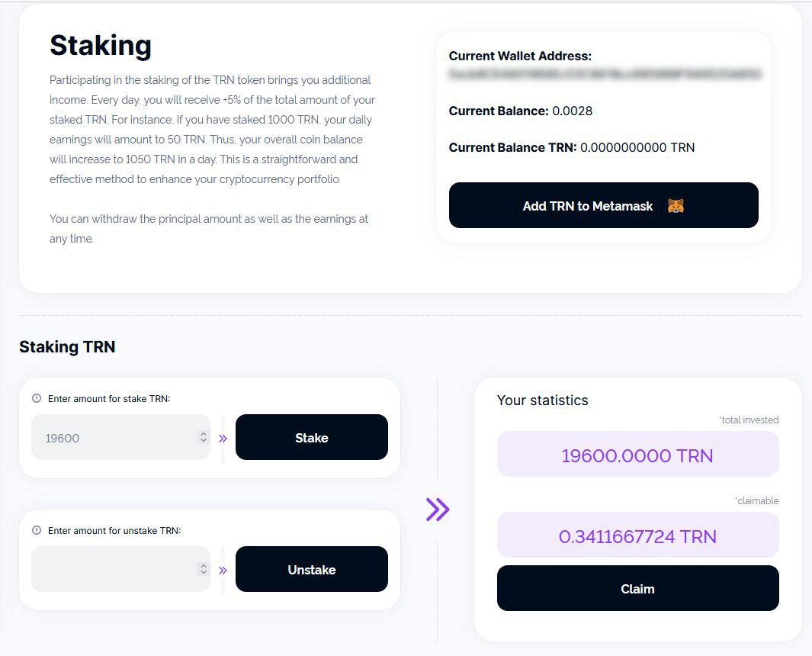Click the total invested 19600.0000 TRN box

coord(637,455)
